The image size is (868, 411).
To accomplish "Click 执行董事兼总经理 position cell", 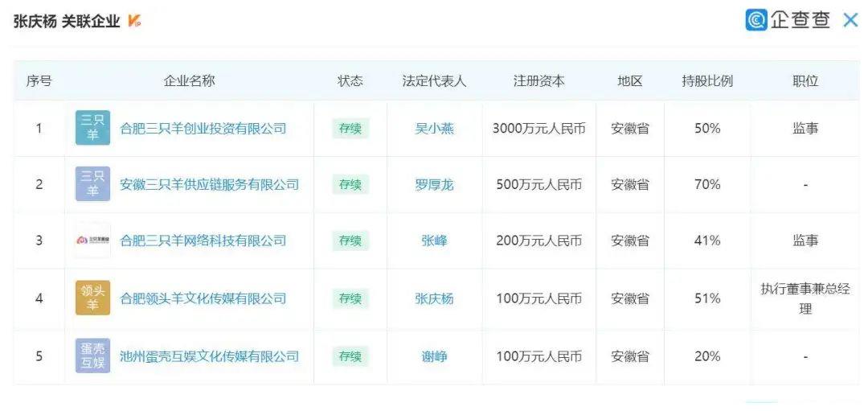I will point(805,299).
